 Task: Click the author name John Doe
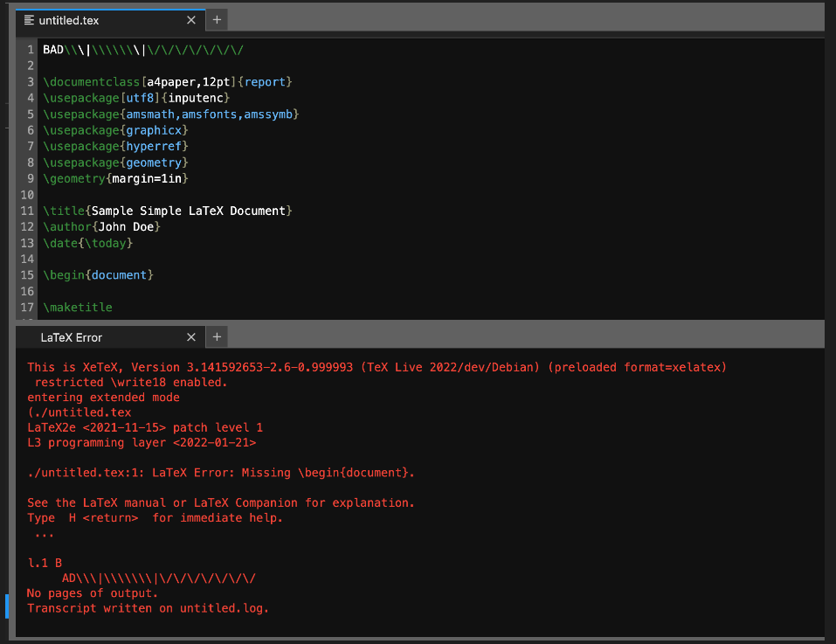[x=126, y=227]
